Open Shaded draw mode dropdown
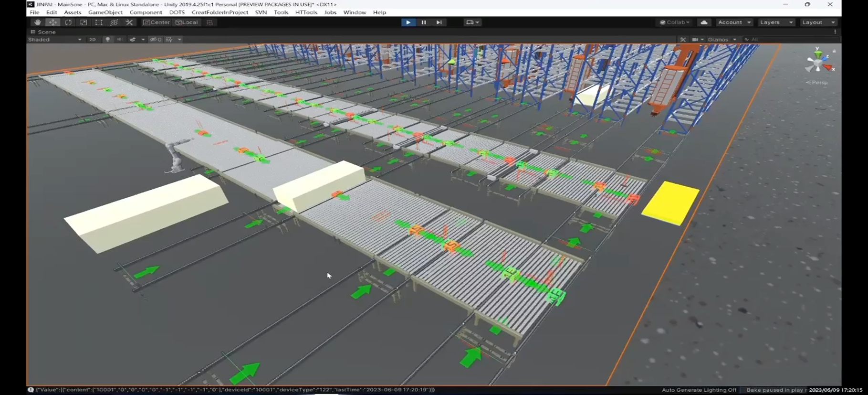This screenshot has width=868, height=395. coord(55,40)
